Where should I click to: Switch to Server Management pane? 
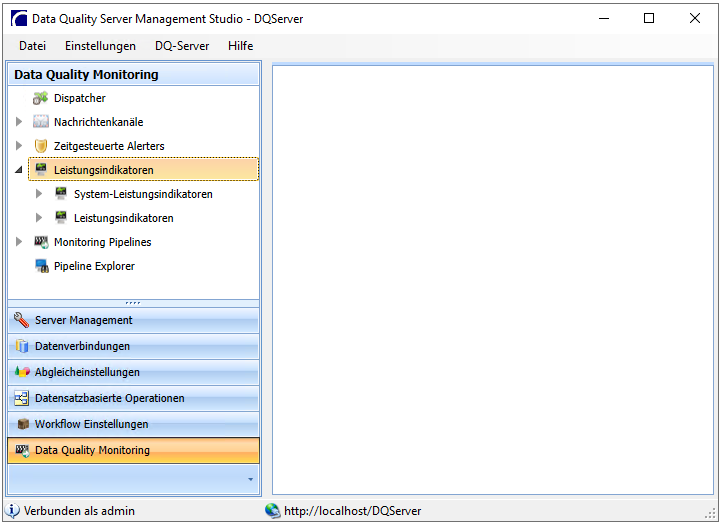(134, 320)
